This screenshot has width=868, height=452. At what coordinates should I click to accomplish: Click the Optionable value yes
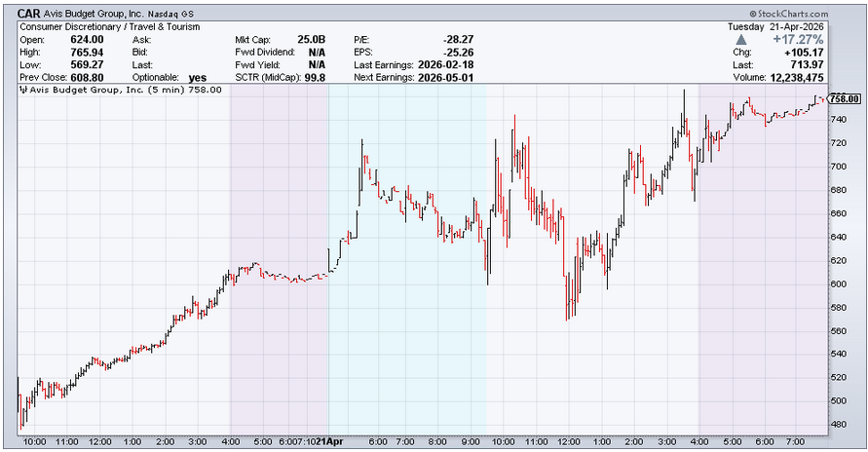197,78
